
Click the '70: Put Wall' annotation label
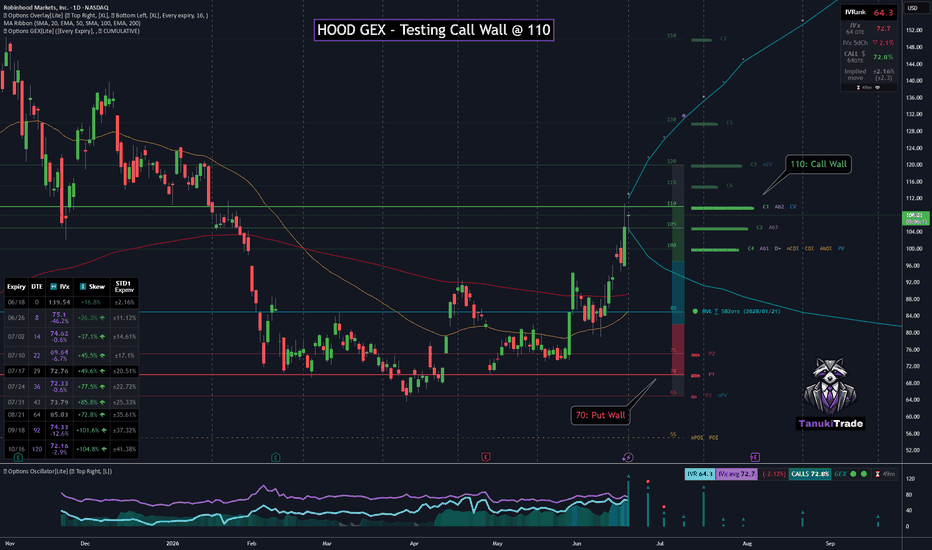600,415
